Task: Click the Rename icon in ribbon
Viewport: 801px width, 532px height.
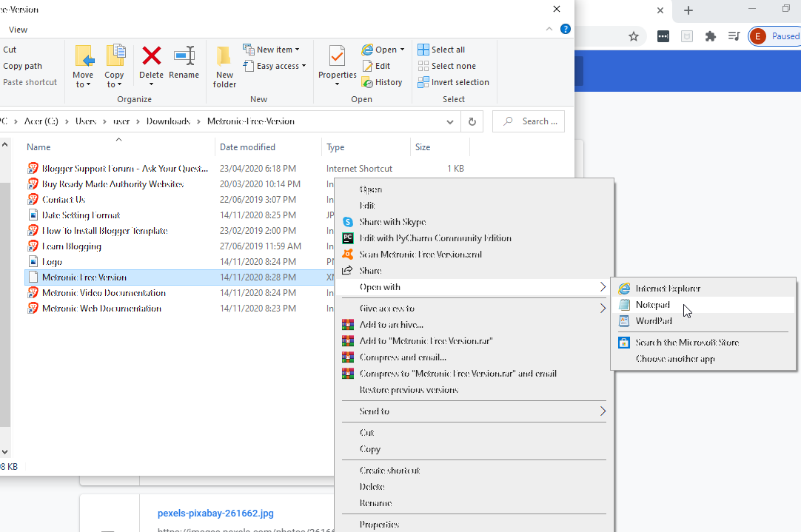Action: click(184, 55)
